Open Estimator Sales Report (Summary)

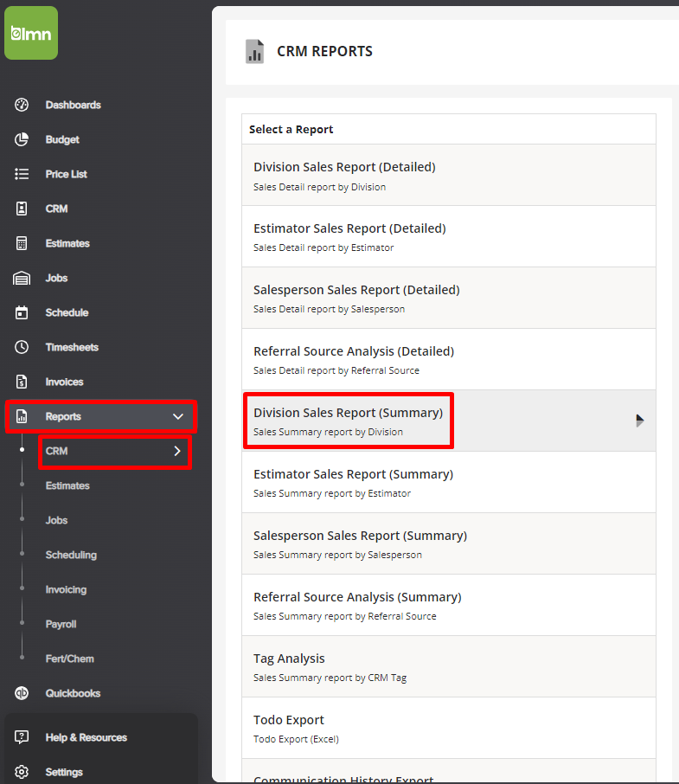point(449,483)
